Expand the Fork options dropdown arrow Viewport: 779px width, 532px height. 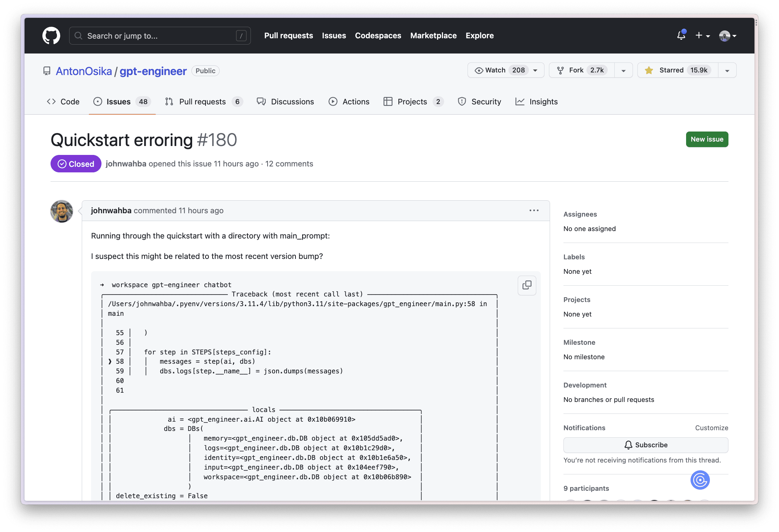(x=624, y=71)
